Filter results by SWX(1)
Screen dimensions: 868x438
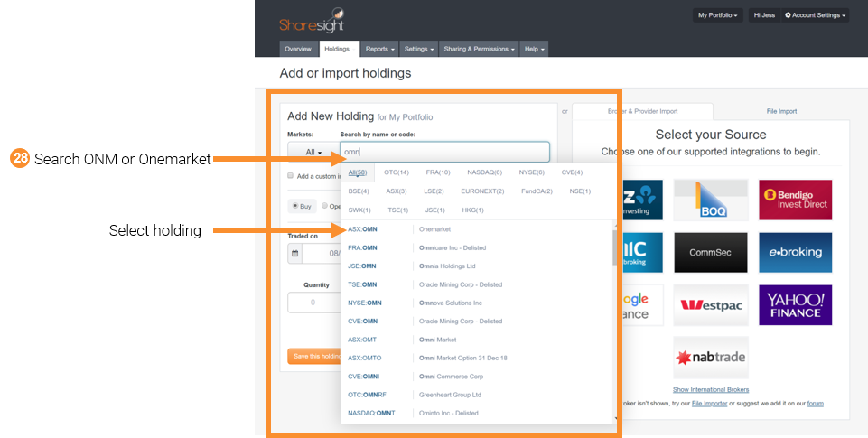(359, 210)
